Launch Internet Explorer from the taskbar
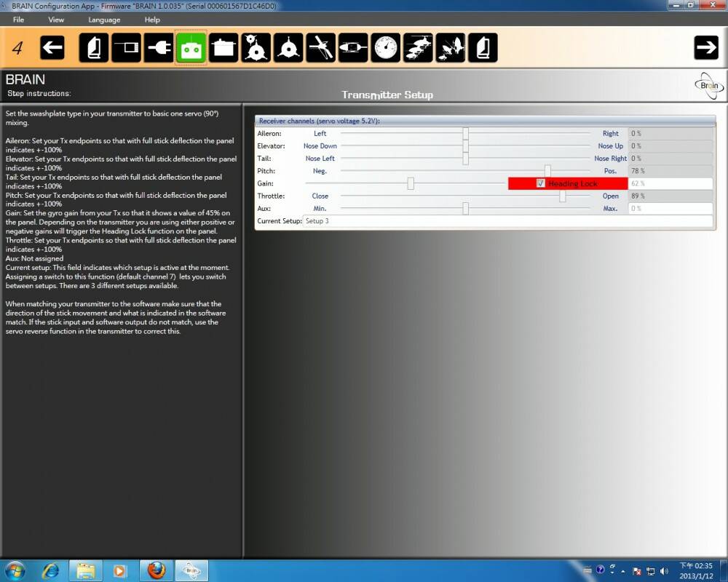728x582 pixels. (50, 570)
